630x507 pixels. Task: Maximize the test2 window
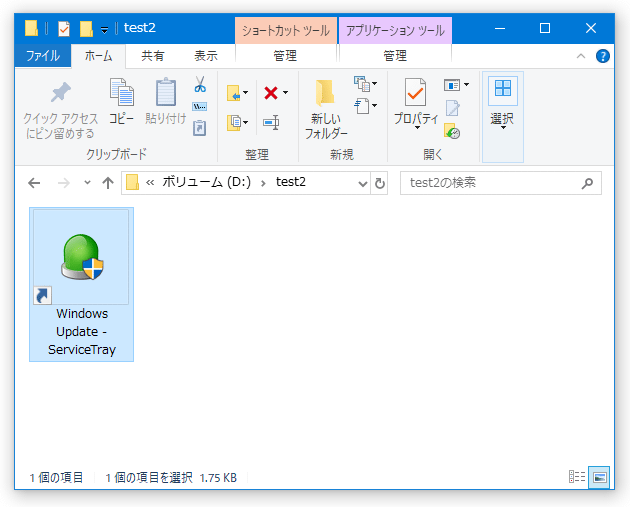pyautogui.click(x=545, y=29)
